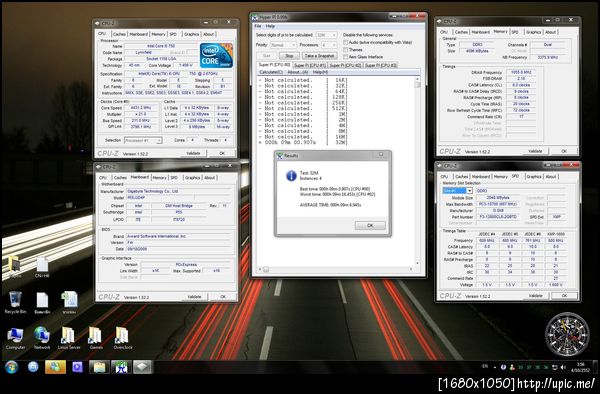This screenshot has height=394, width=600.
Task: Open the CN+HK file on the desktop
Action: tap(42, 267)
